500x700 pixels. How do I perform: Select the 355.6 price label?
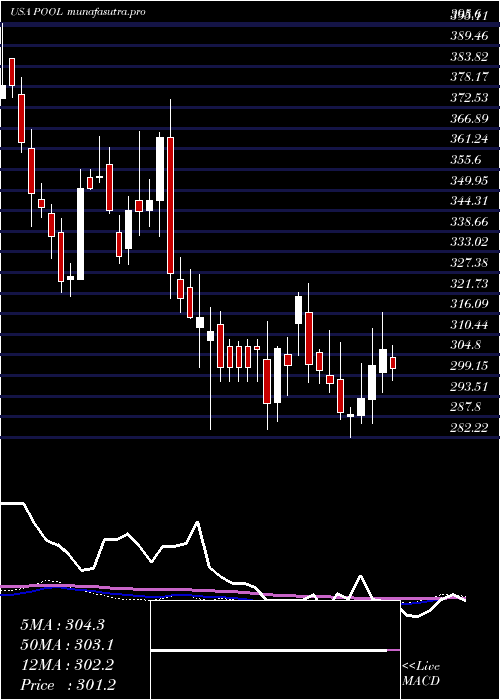[466, 160]
